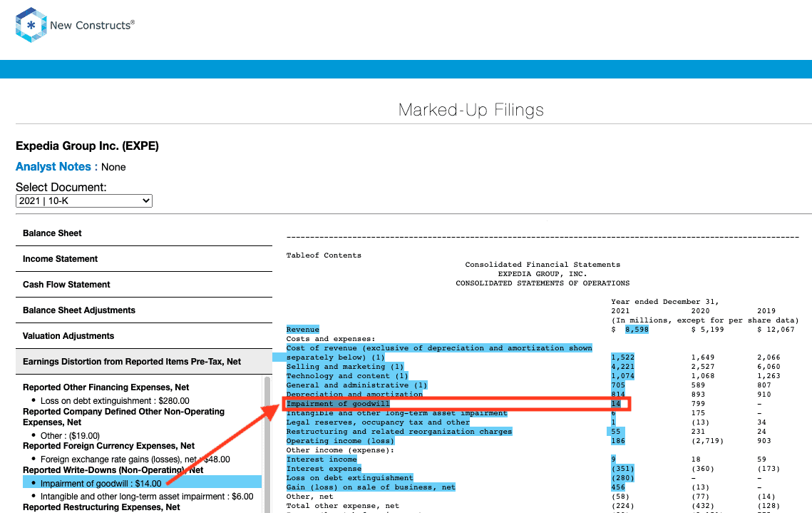Click the highlighted (351) interest expense value

click(622, 469)
